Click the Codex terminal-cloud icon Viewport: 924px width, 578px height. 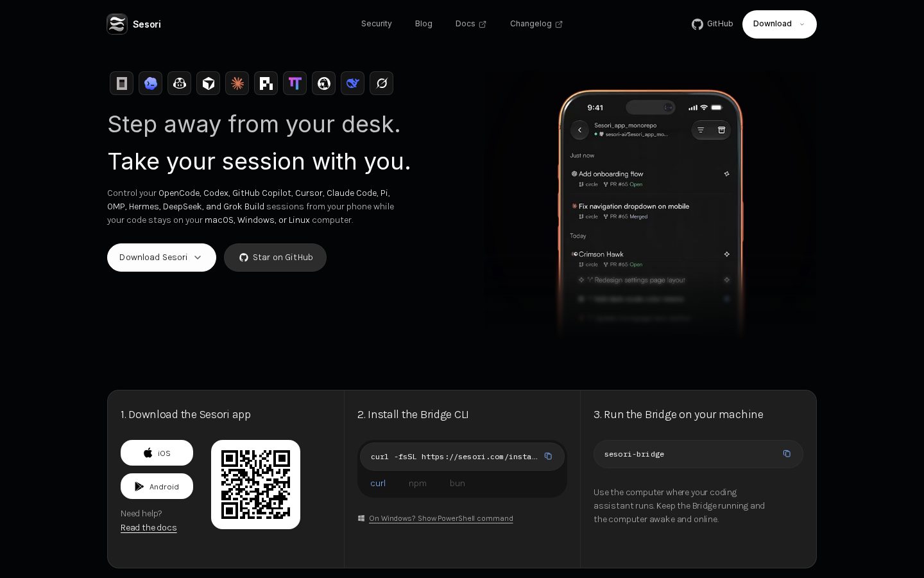pos(150,83)
